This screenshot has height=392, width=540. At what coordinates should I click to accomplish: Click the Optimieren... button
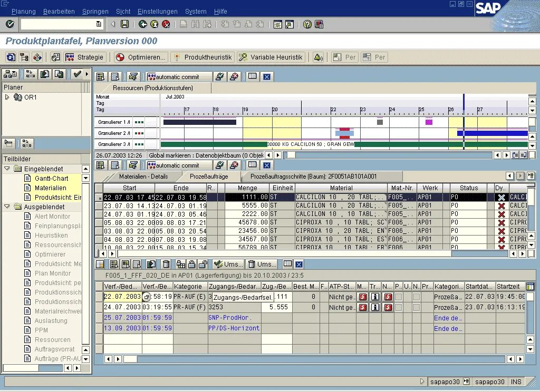point(140,57)
